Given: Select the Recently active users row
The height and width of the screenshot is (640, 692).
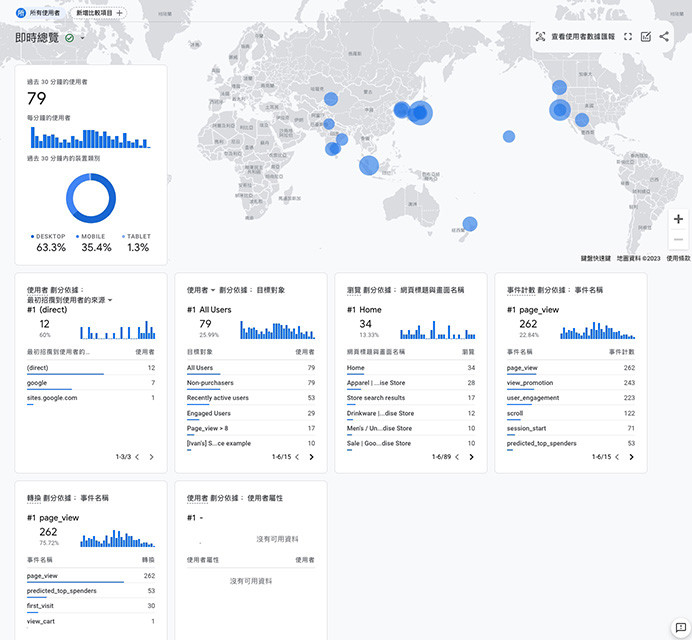Looking at the screenshot, I should click(x=251, y=398).
